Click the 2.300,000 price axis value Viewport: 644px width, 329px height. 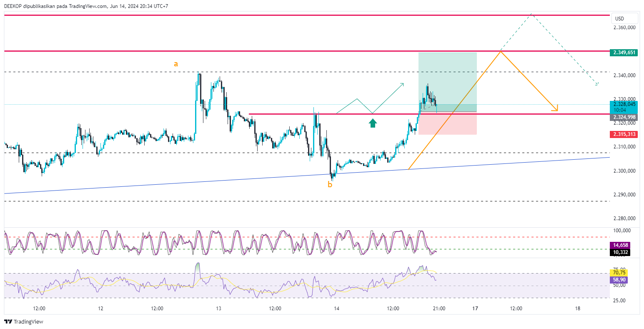pyautogui.click(x=624, y=171)
